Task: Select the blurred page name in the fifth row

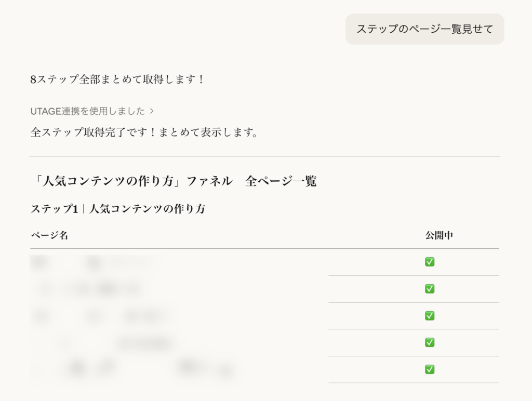Action: tap(130, 369)
